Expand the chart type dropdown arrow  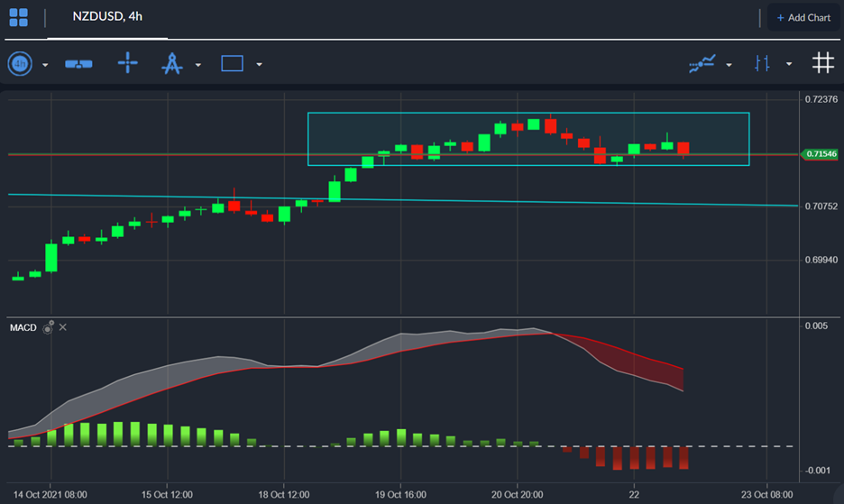[789, 64]
